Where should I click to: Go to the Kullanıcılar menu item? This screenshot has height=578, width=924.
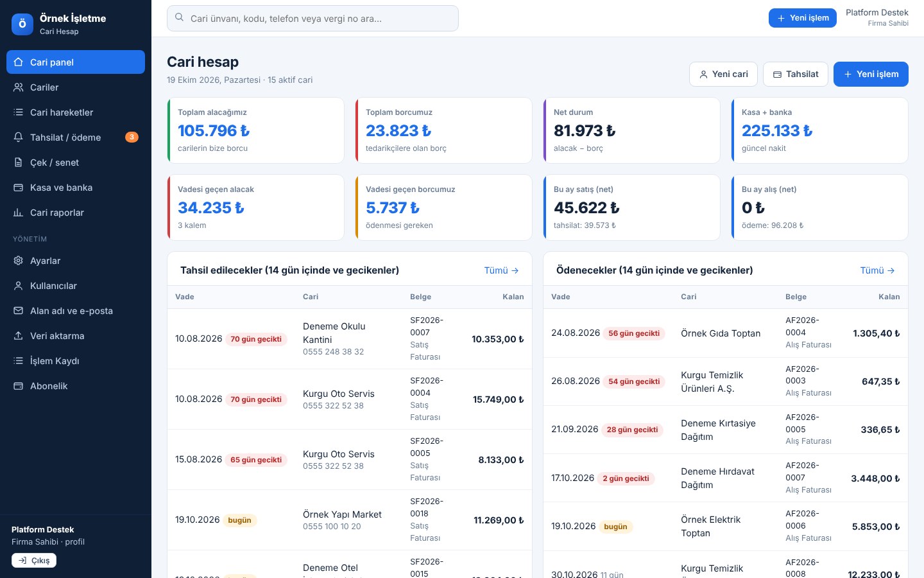76,286
